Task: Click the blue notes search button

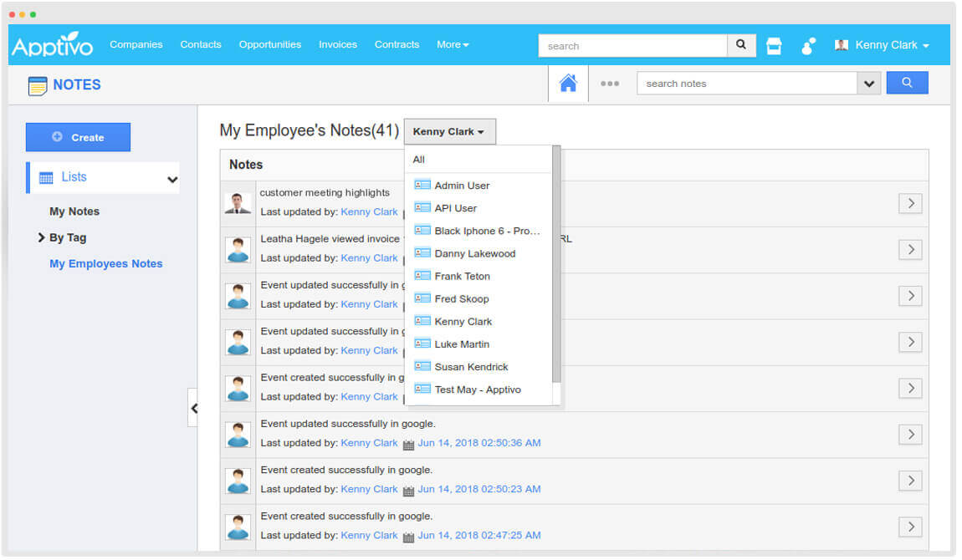Action: pos(907,82)
